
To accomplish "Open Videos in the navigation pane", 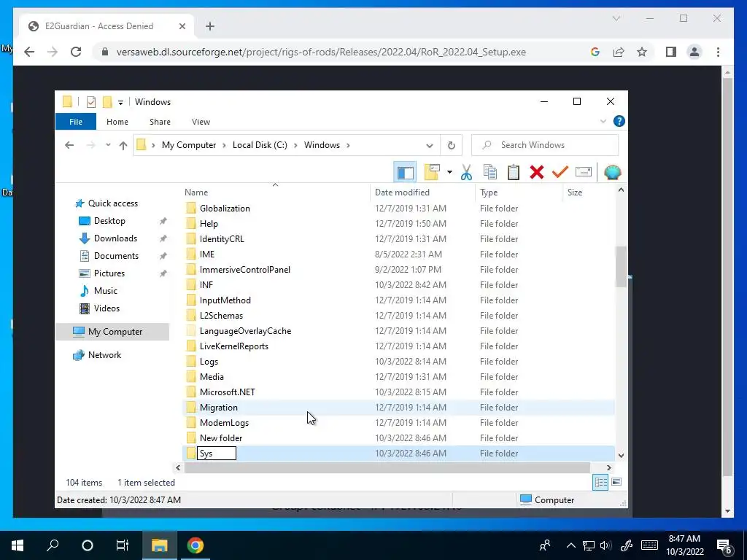I will point(107,308).
